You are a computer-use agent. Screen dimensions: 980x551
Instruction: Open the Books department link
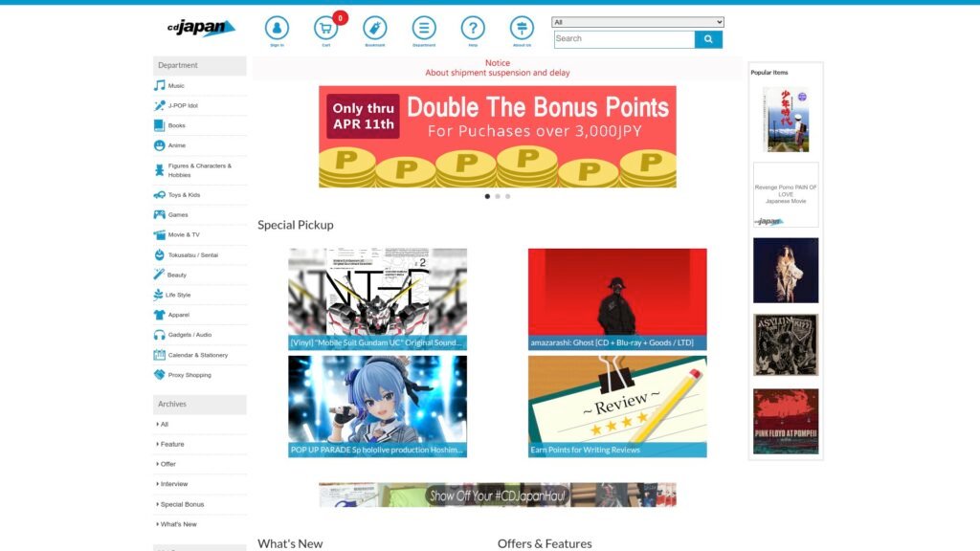click(x=177, y=125)
